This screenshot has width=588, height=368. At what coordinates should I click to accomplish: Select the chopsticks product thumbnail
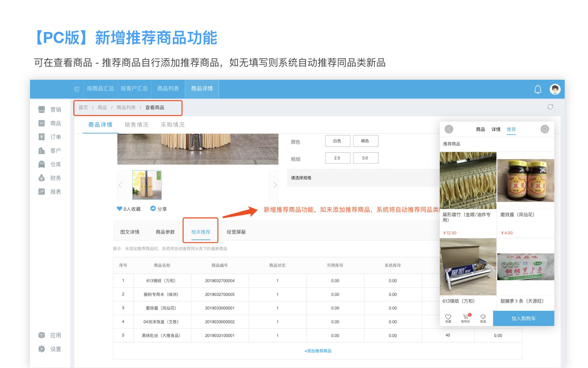147,185
